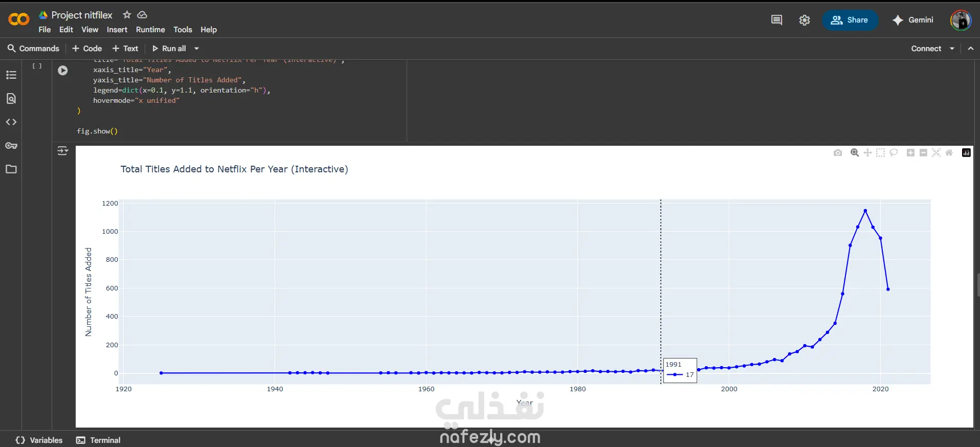Star the Project nitflex notebook
The image size is (980, 447).
pyautogui.click(x=127, y=15)
